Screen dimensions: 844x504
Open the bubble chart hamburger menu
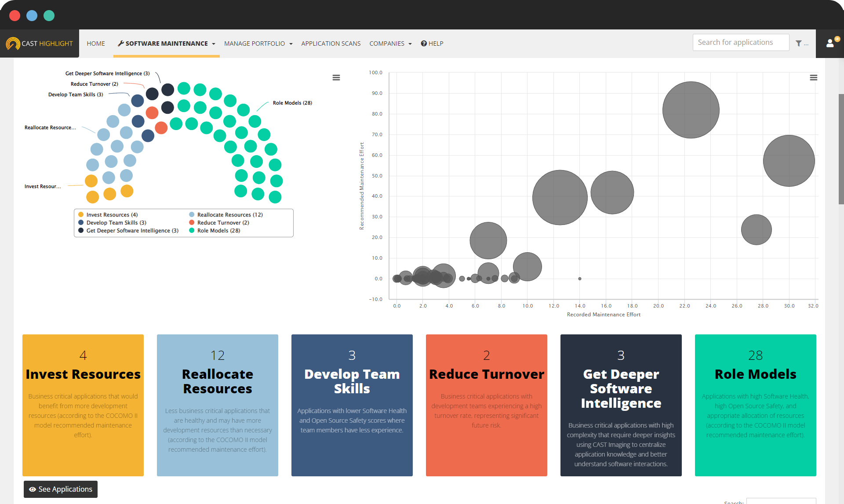click(x=814, y=78)
